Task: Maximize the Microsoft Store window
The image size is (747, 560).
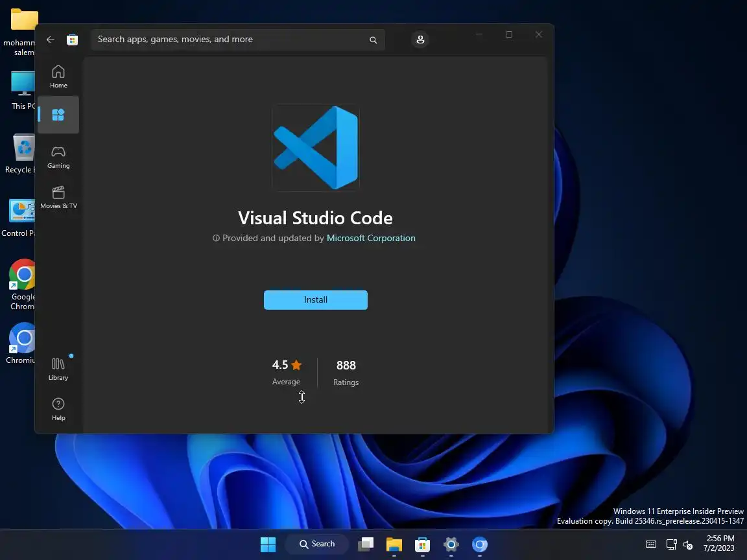Action: tap(509, 34)
